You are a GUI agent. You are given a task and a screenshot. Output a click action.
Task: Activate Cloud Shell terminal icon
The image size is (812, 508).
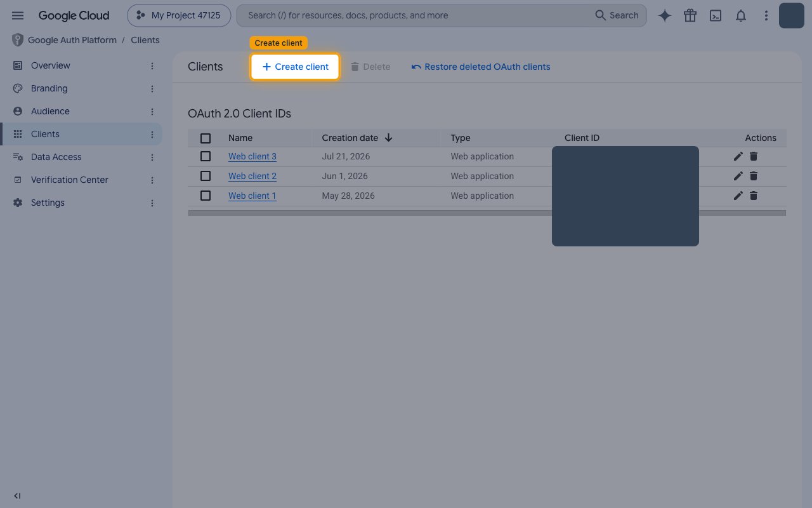716,16
